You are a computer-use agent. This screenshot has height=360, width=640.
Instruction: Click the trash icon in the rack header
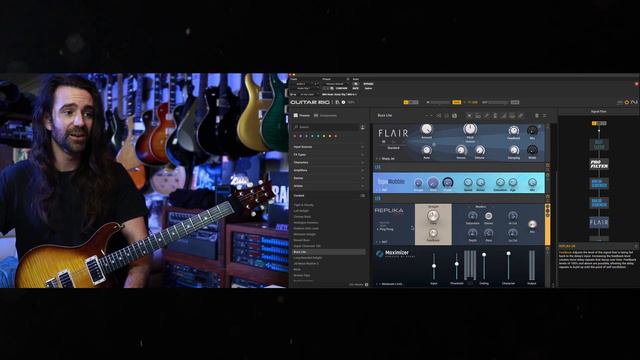[x=537, y=116]
